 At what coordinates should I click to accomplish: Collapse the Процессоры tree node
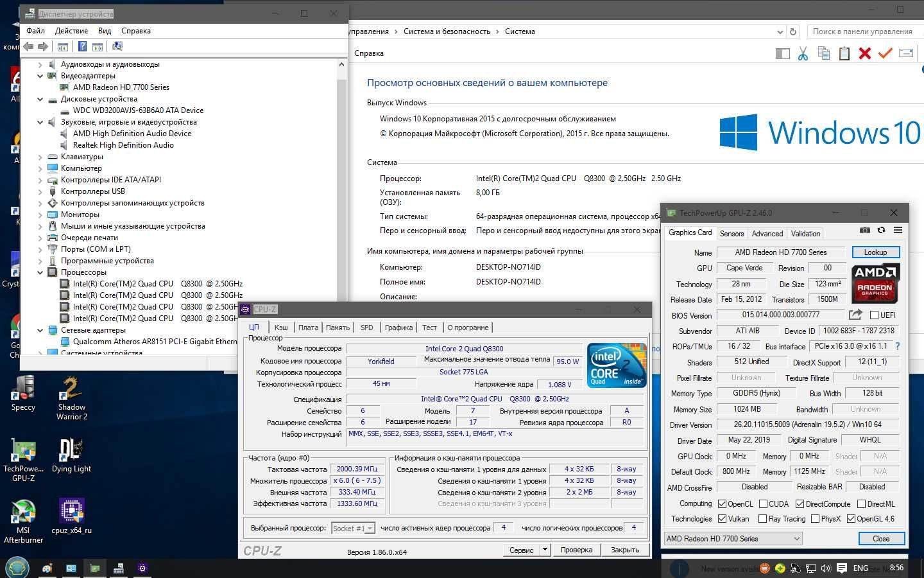(40, 272)
